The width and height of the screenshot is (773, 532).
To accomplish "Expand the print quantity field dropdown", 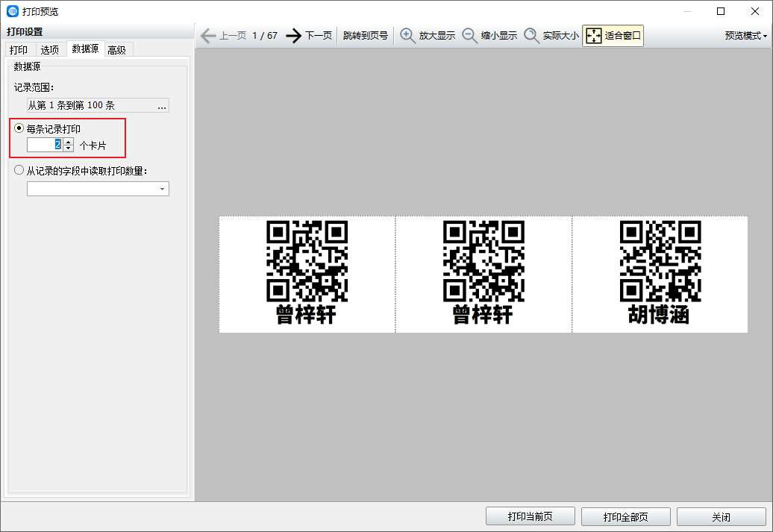I will (x=162, y=190).
